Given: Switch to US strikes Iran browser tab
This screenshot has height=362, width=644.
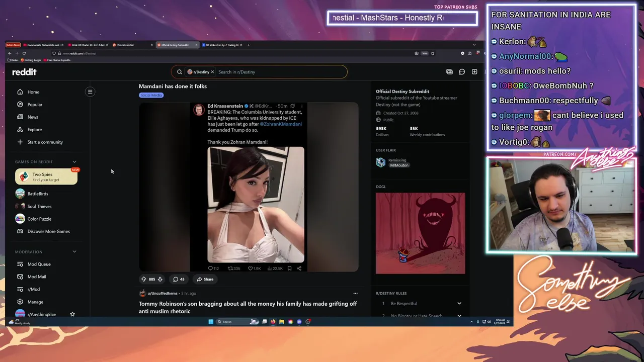Looking at the screenshot, I should [221, 45].
